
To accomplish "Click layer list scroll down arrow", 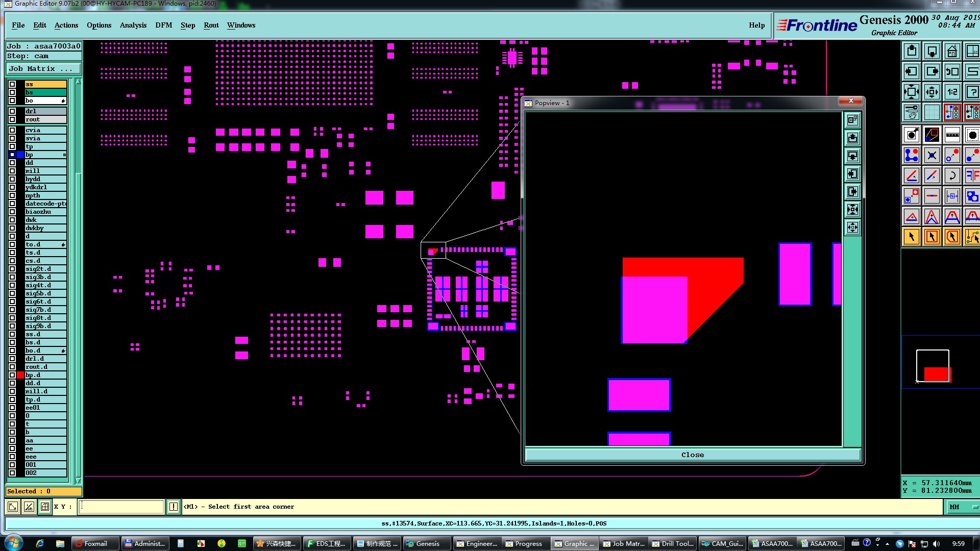I will (x=78, y=481).
